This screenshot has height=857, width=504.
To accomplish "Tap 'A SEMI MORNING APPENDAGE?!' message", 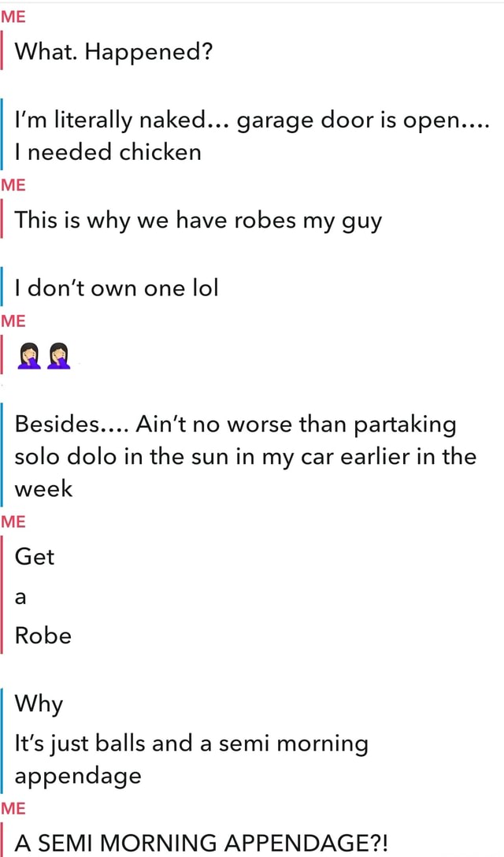I will (201, 842).
